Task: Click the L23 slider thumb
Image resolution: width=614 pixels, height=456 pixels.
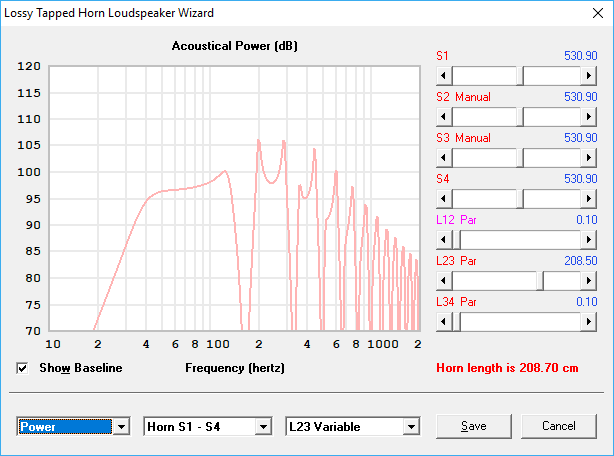Action: point(540,281)
